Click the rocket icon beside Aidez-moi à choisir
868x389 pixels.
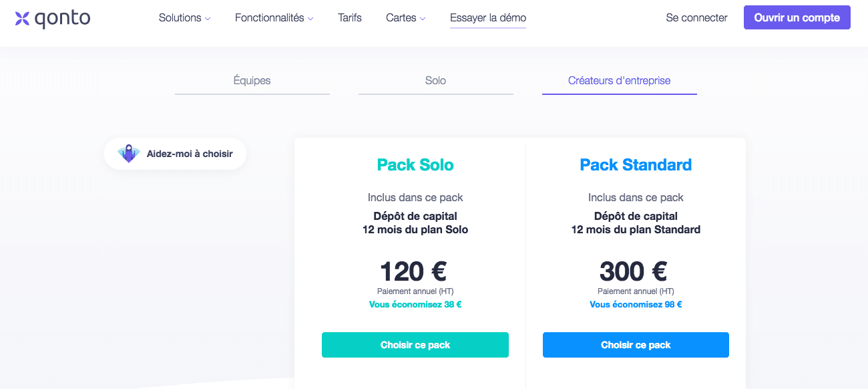(x=128, y=154)
